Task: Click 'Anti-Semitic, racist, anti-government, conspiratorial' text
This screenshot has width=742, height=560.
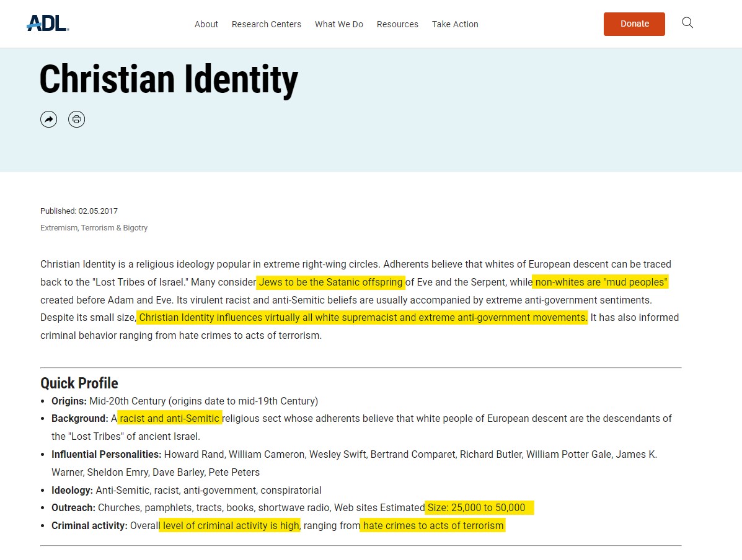Action: click(x=208, y=491)
